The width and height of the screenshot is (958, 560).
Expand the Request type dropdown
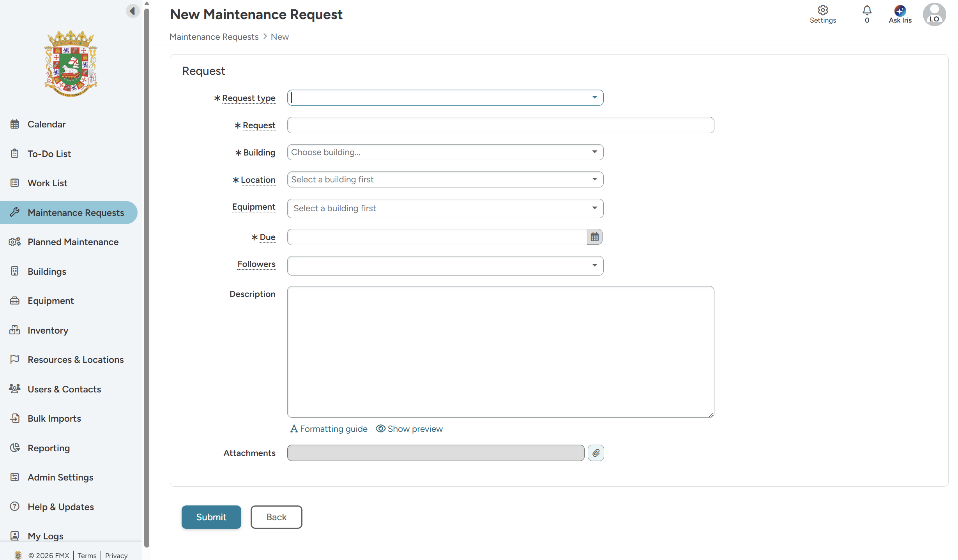[594, 97]
